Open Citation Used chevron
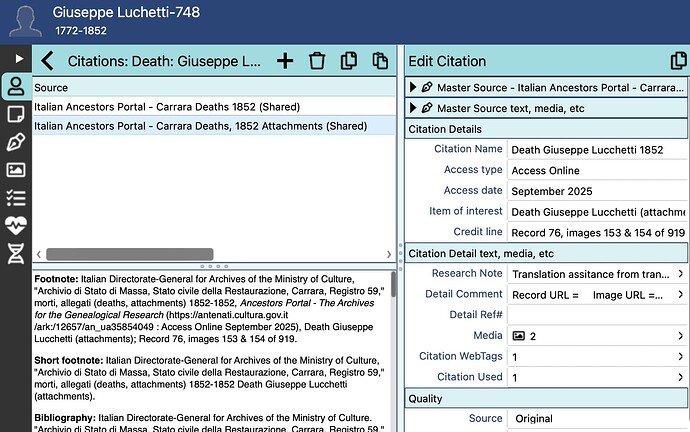The width and height of the screenshot is (690, 432). tap(680, 377)
